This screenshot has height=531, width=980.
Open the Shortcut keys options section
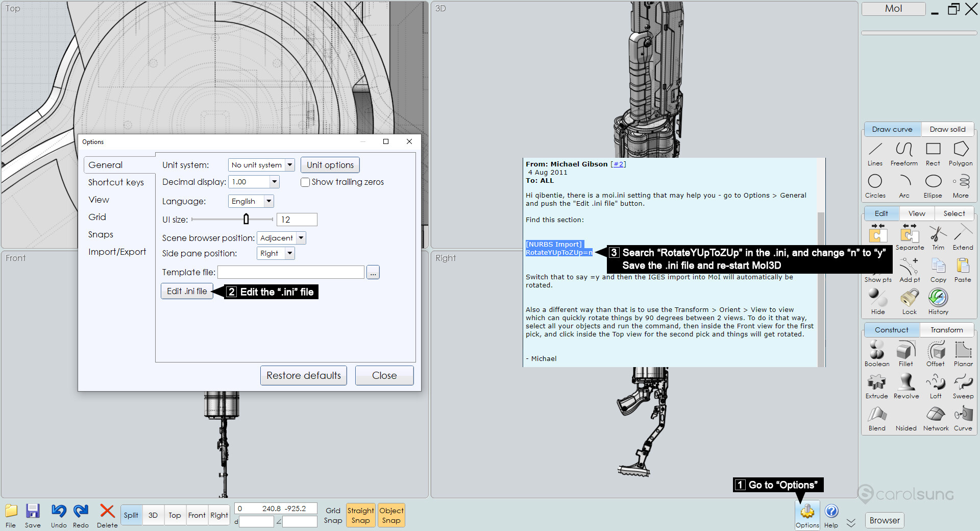(x=116, y=182)
